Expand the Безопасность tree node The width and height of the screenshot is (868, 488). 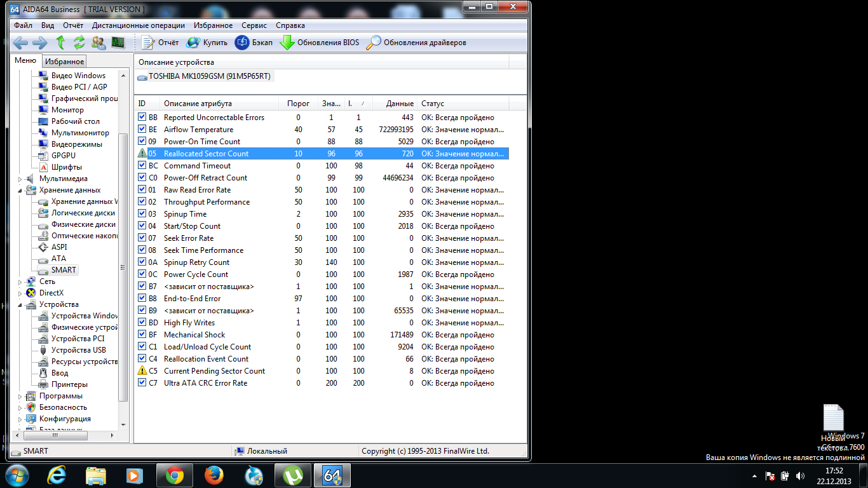coord(21,407)
